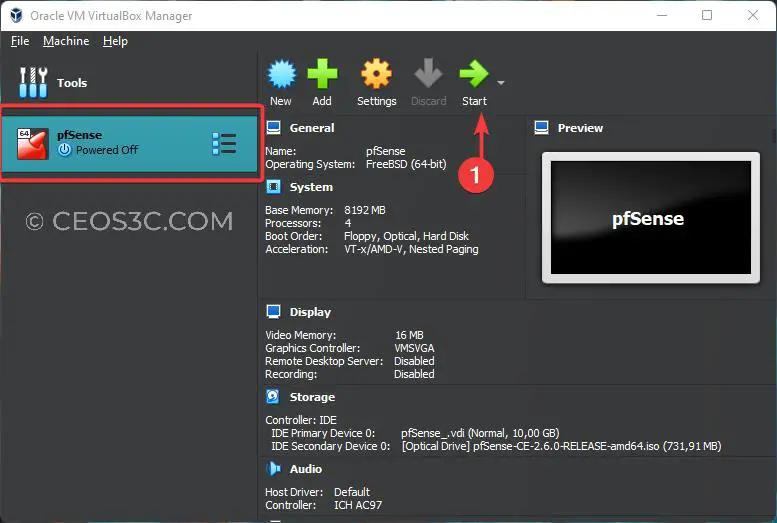Image resolution: width=777 pixels, height=523 pixels.
Task: Select the pfSense VM name in list
Action: (79, 135)
